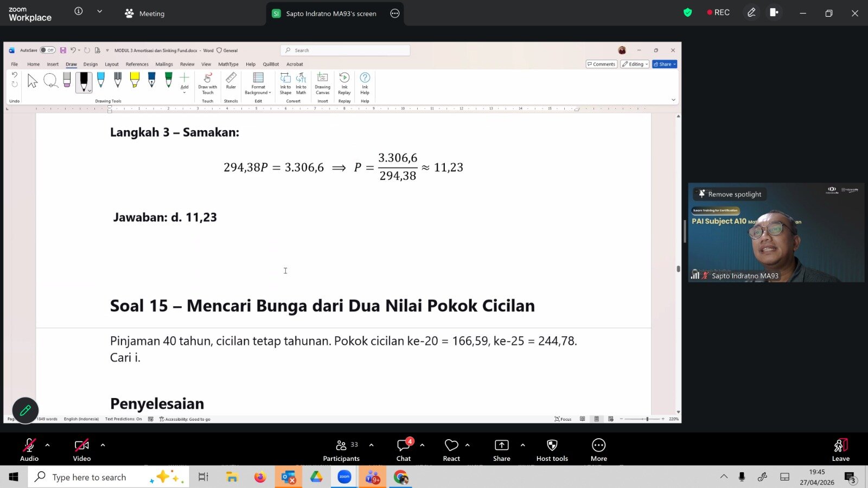Adjust the Word zoom slider
868x488 pixels.
(647, 419)
